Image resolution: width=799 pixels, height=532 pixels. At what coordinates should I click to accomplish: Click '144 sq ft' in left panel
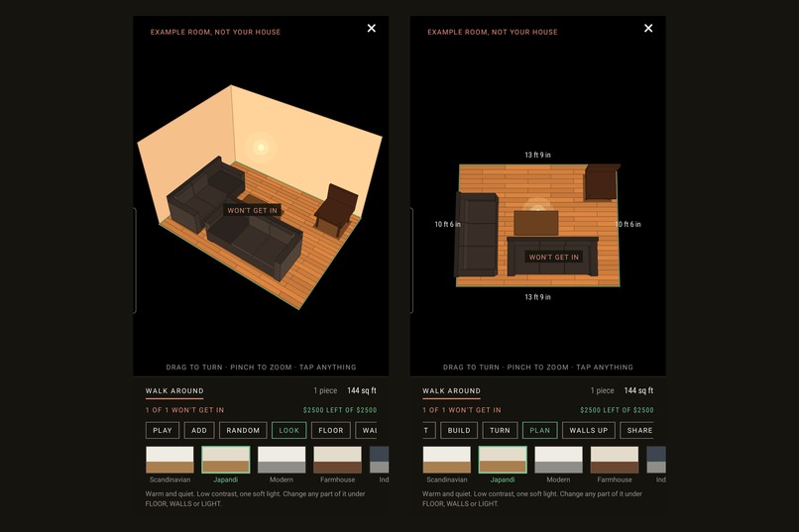click(x=362, y=390)
